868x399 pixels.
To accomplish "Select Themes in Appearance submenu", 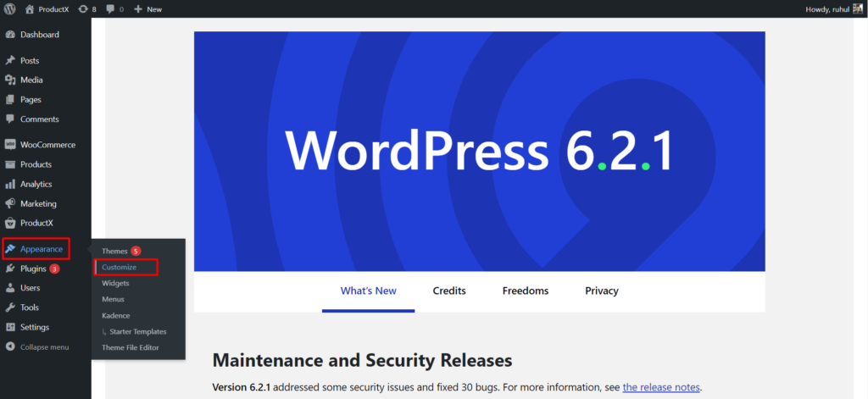I will [x=114, y=252].
